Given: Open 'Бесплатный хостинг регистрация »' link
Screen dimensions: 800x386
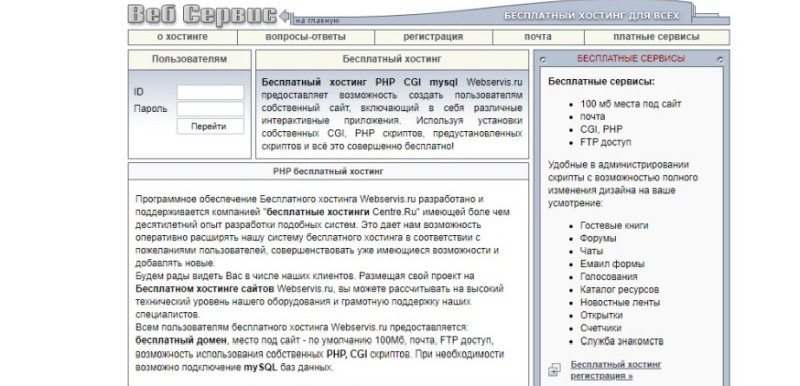Looking at the screenshot, I should pos(615,370).
